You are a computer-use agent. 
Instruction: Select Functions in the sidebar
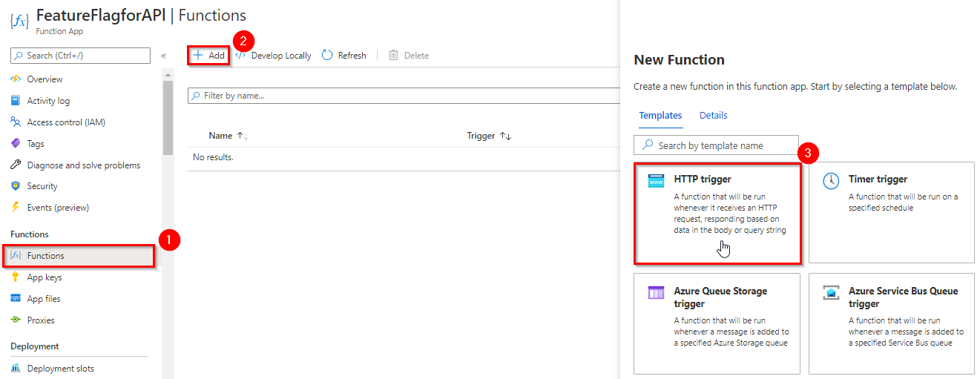[x=79, y=256]
